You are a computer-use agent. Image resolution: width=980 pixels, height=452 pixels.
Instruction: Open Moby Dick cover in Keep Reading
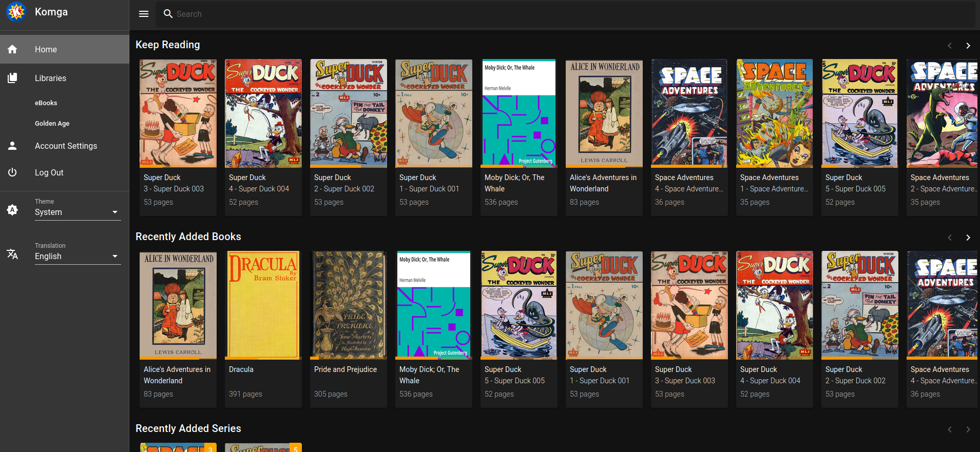(518, 113)
